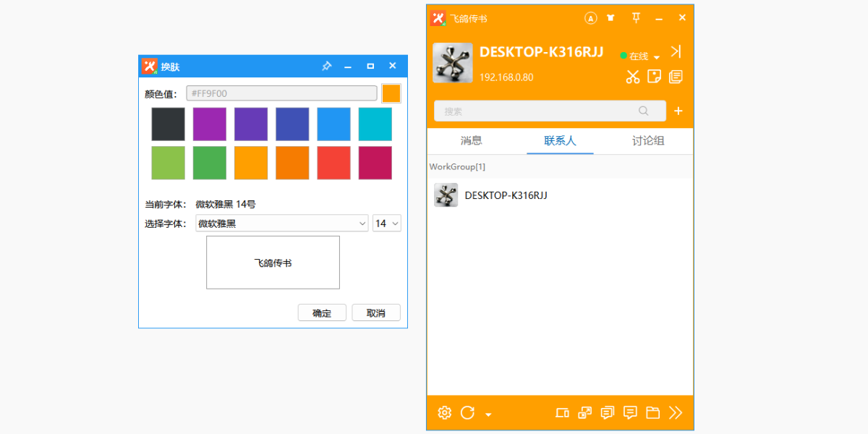Open the shared folder icon

653,413
